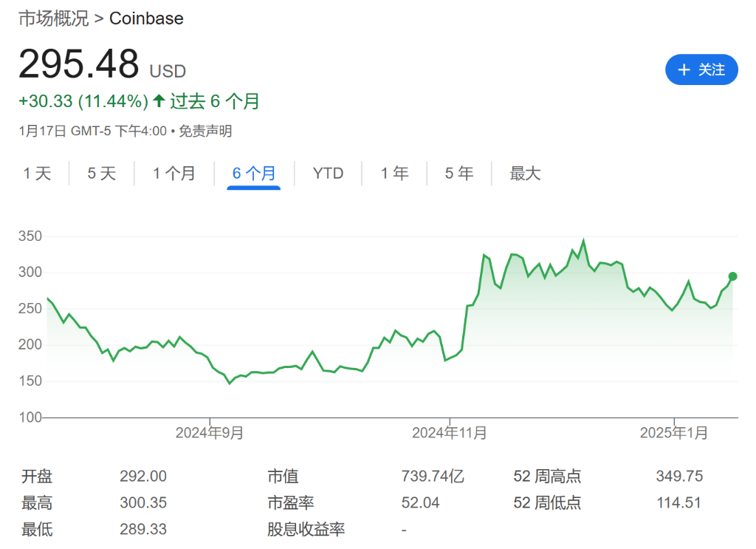Open the 最大 full history view
This screenshot has height=549, width=756.
[525, 173]
